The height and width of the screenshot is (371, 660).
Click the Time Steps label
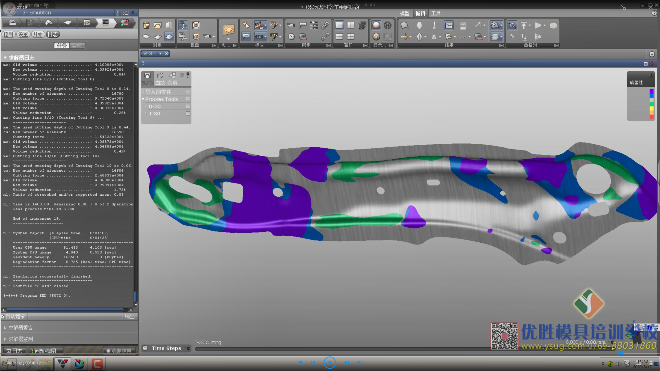pyautogui.click(x=166, y=348)
